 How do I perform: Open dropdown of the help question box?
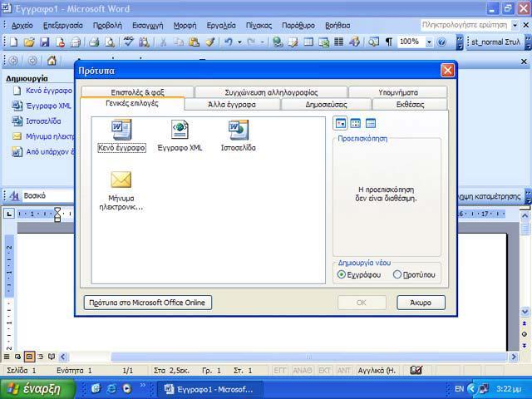click(515, 25)
